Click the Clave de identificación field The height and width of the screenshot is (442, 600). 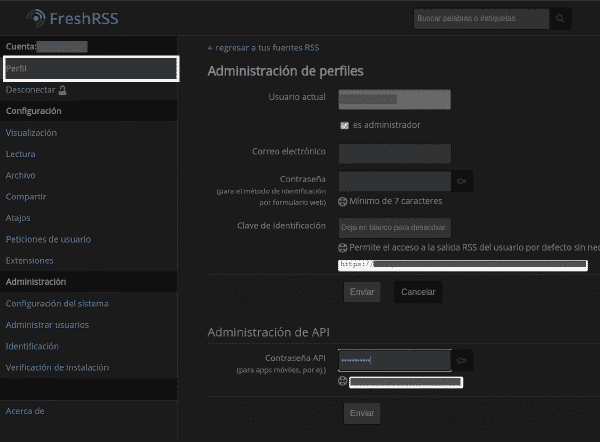[395, 228]
